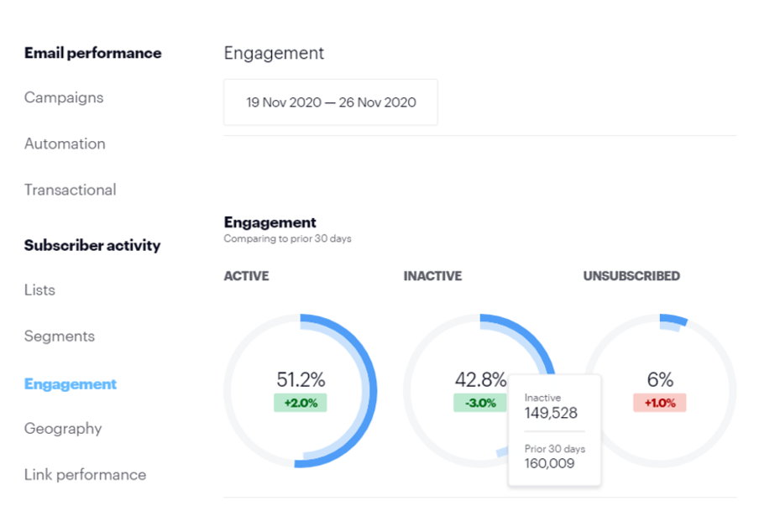Click the Email performance heading
Image resolution: width=759 pixels, height=532 pixels.
click(92, 53)
